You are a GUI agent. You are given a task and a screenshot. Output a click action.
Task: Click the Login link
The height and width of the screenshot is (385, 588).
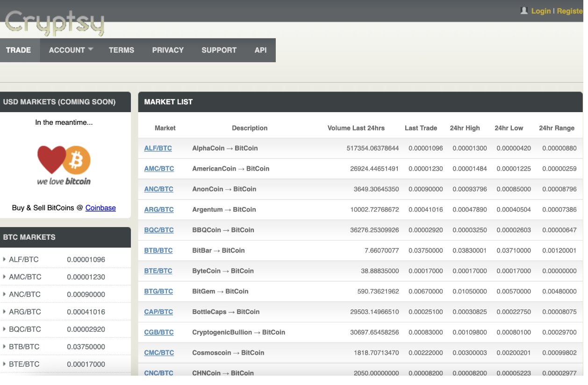(x=541, y=11)
